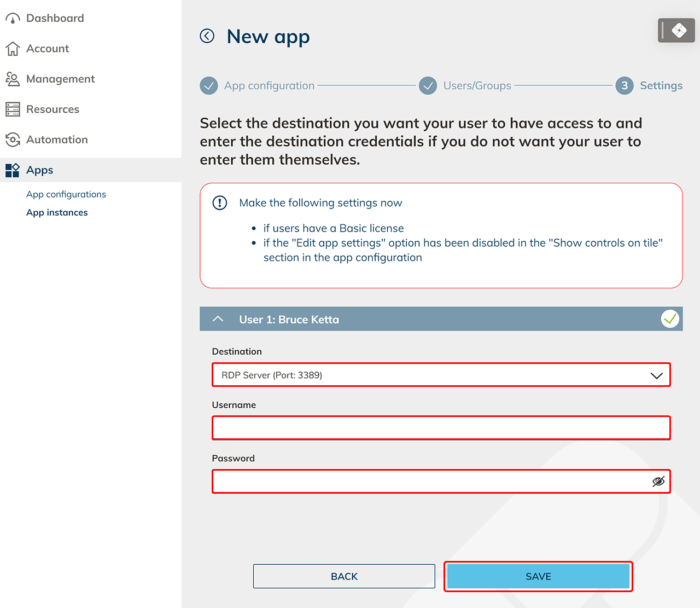This screenshot has height=608, width=700.
Task: Toggle password visibility eye icon
Action: click(658, 482)
